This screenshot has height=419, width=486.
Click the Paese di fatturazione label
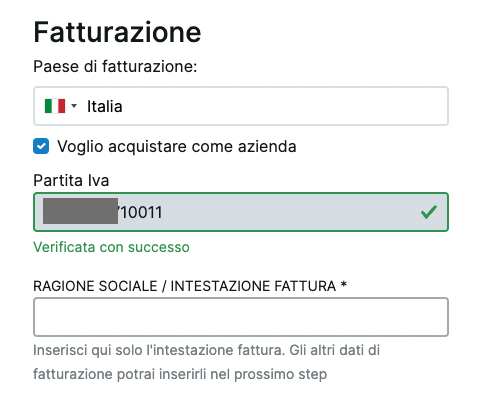(x=115, y=66)
